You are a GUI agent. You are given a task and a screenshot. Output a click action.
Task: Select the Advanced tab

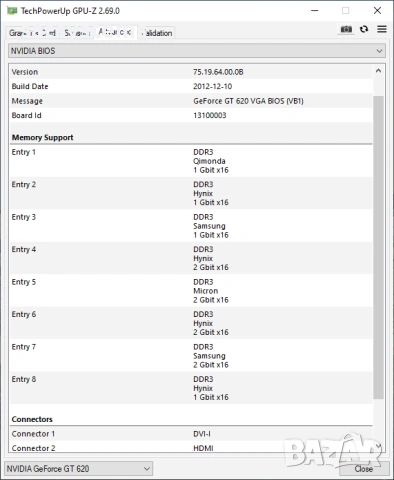(115, 32)
